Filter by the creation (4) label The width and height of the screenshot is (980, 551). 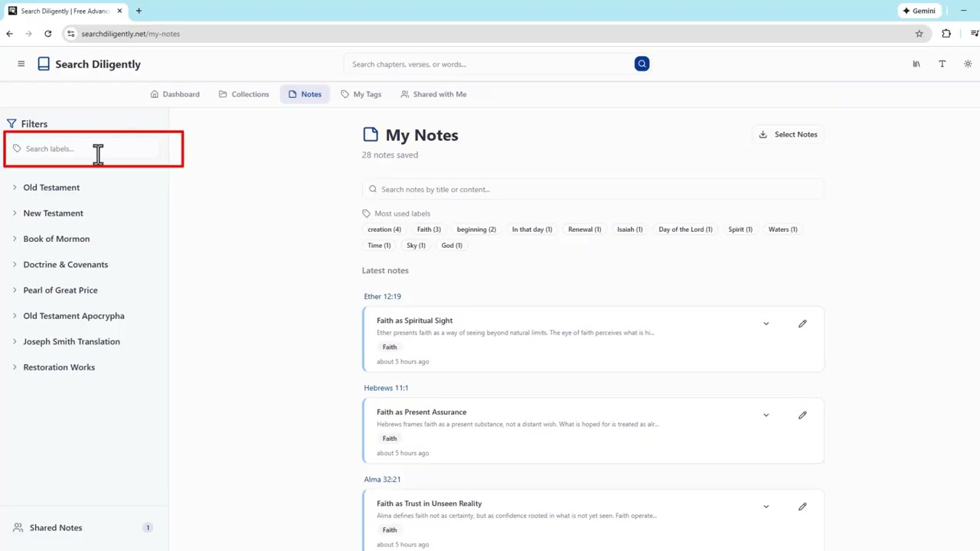(x=384, y=230)
